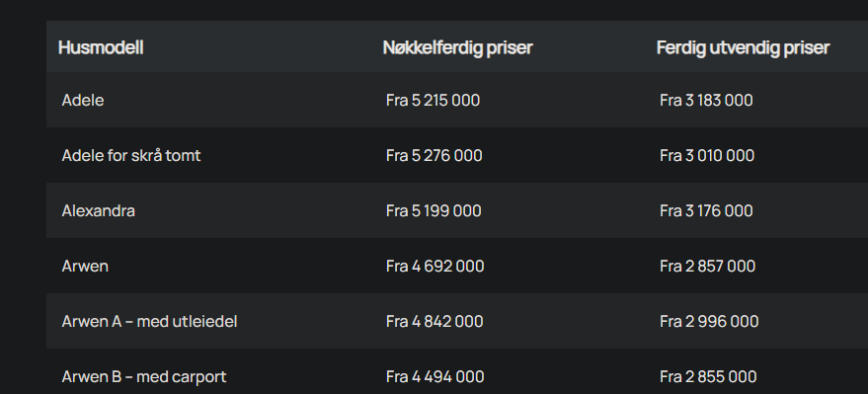
Task: Open Arwen B – med carport
Action: [x=144, y=377]
